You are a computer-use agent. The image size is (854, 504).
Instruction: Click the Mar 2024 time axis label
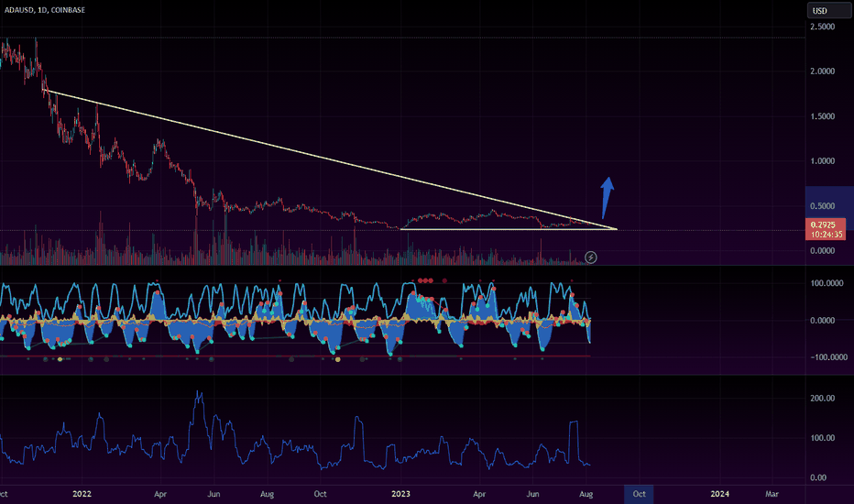click(x=772, y=494)
